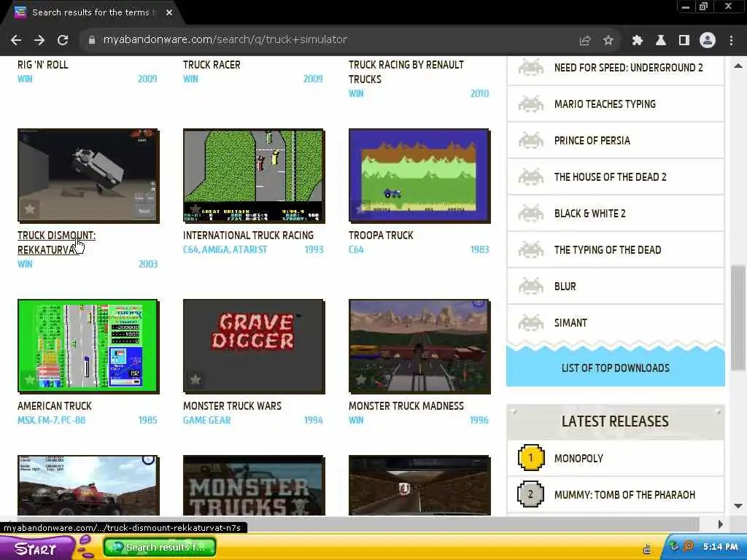This screenshot has width=747, height=560.
Task: Favorite Troopa Truck with star icon
Action: 360,209
